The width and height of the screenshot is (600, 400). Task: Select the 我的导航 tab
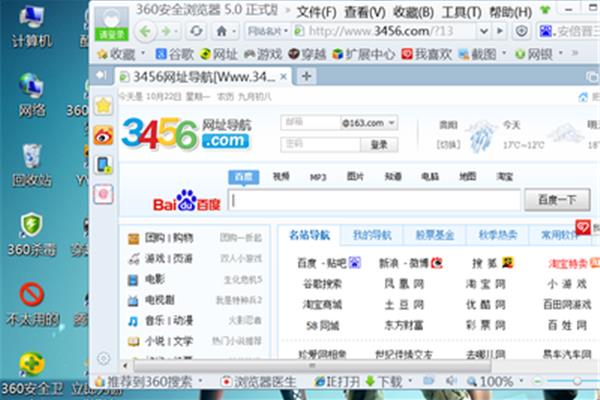372,235
